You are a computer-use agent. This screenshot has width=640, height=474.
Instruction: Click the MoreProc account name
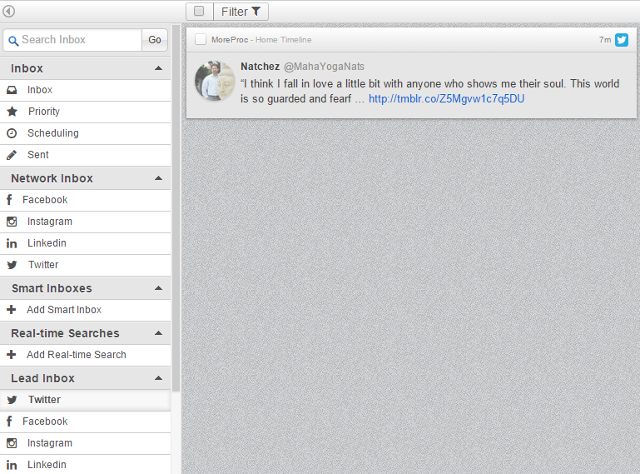coord(229,40)
